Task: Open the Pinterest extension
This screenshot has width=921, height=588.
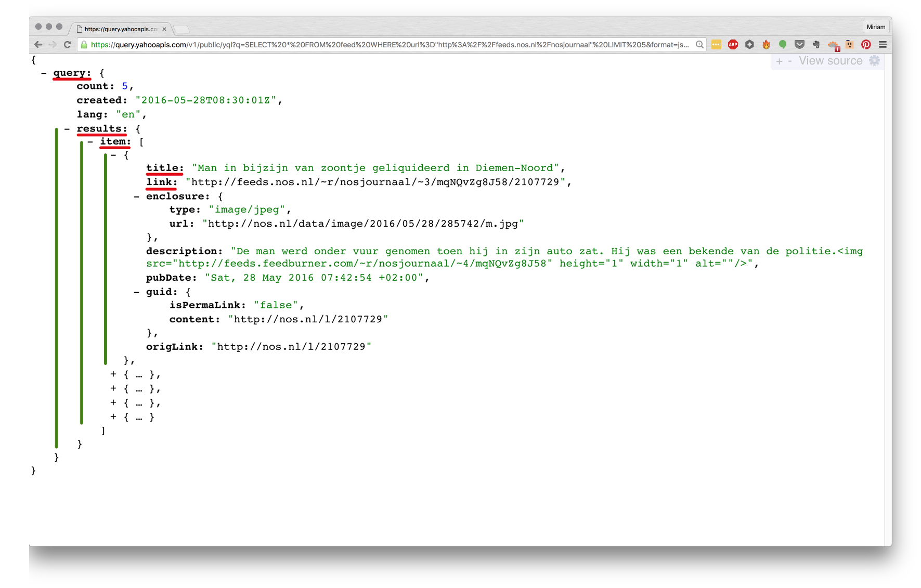Action: tap(866, 45)
